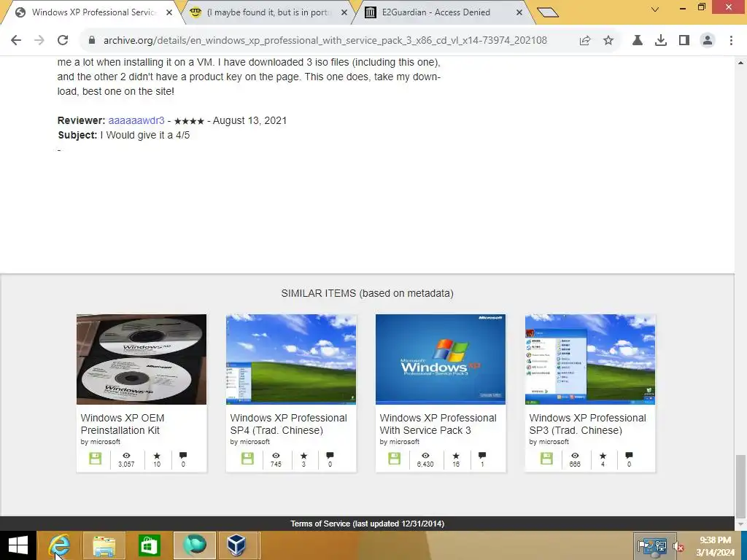Close the 'I maybe found it' tab

[x=344, y=12]
